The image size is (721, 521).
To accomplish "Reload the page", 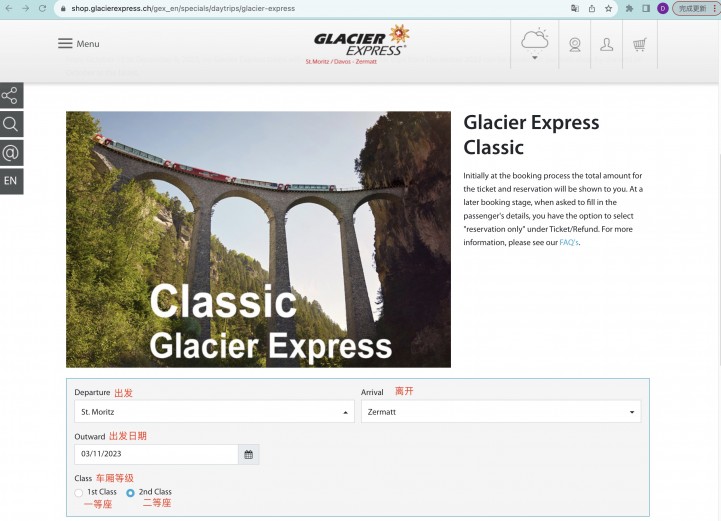I will tap(42, 8).
